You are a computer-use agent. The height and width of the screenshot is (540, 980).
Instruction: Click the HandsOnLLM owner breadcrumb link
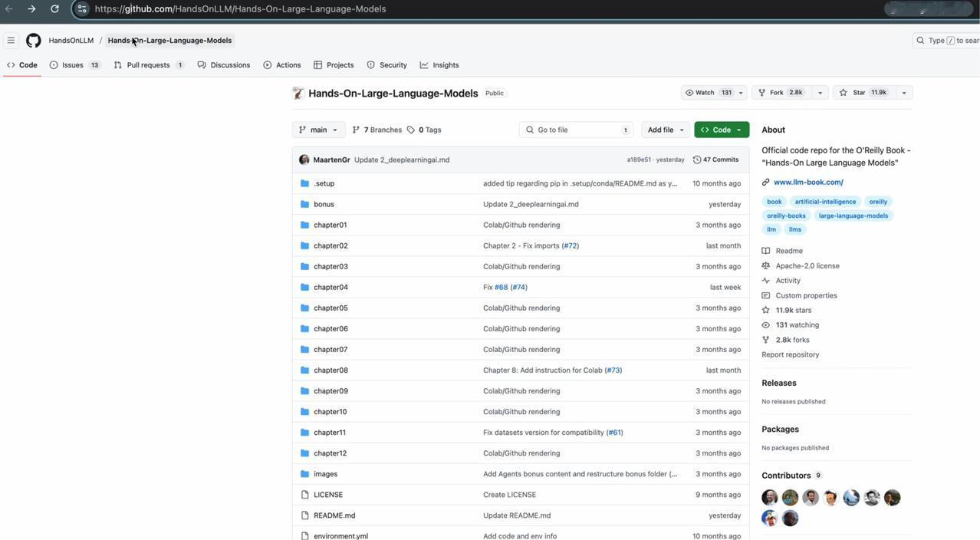click(71, 41)
